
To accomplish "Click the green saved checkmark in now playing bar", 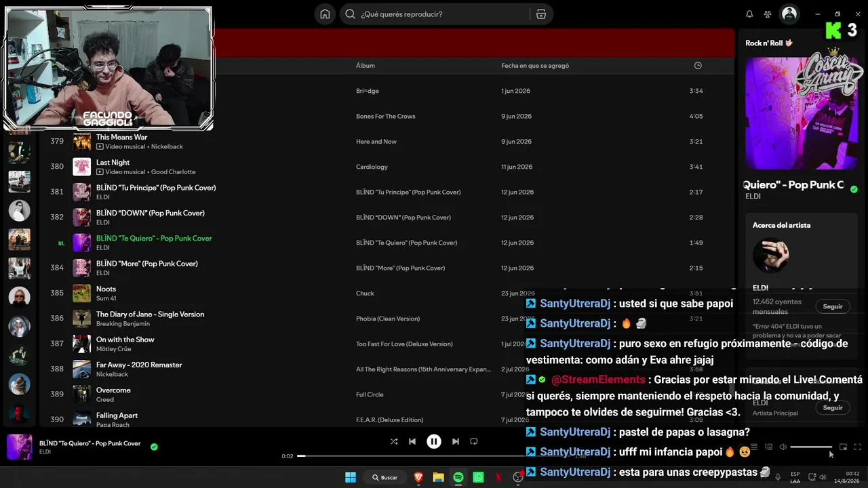I will tap(154, 447).
